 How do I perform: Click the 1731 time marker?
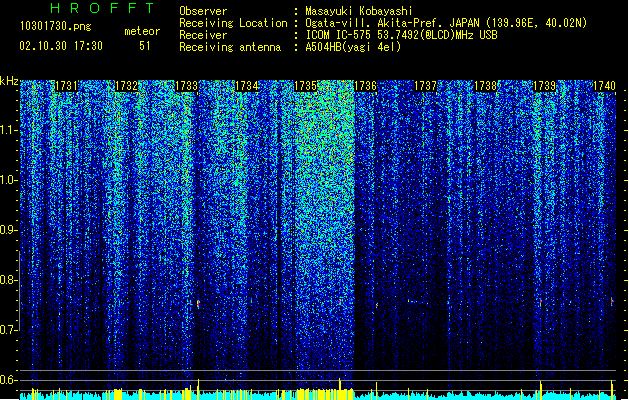[x=66, y=86]
